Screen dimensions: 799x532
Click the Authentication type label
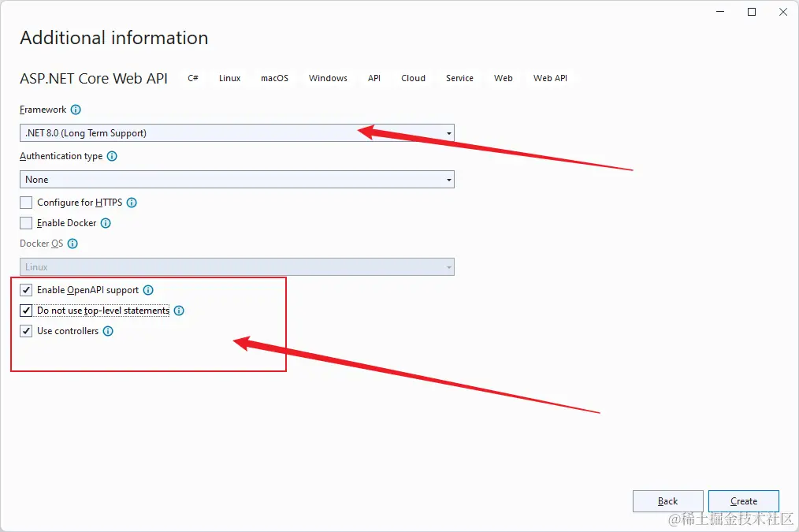[61, 156]
